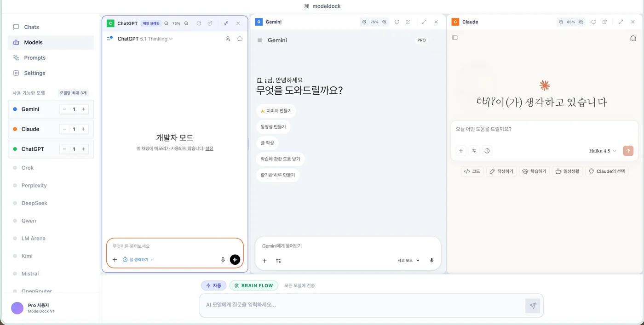644x325 pixels.
Task: Open the ChatGPT sidebar menu icon
Action: [x=109, y=39]
